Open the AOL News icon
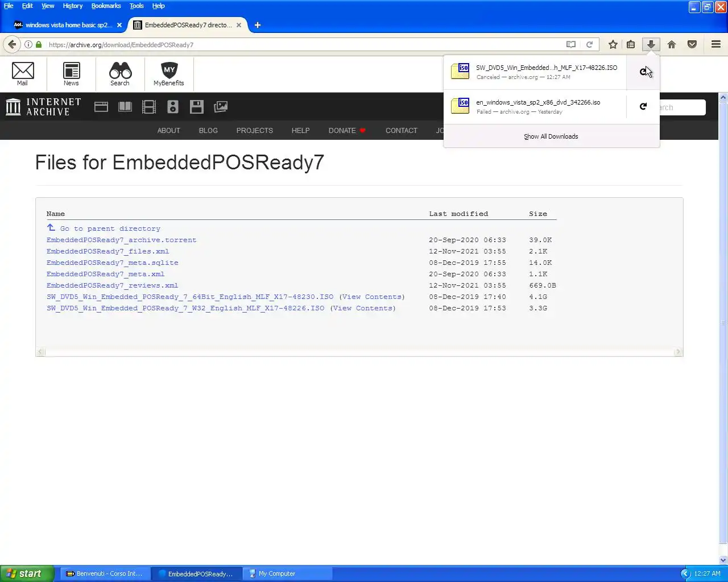 point(71,74)
